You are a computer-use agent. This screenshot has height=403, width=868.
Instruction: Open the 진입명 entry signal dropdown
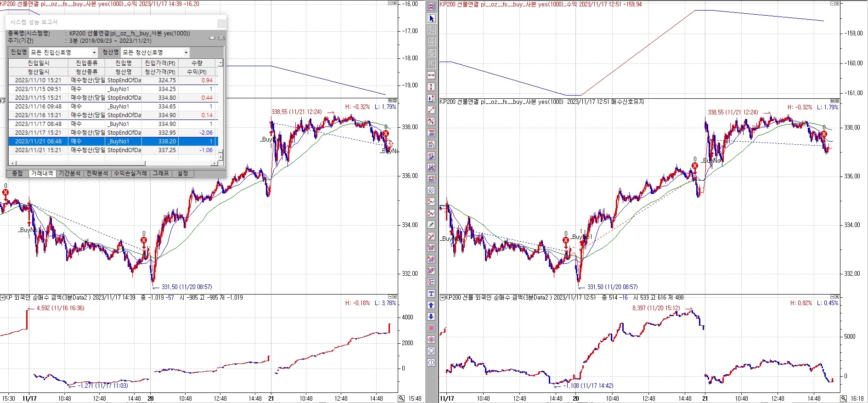(94, 52)
